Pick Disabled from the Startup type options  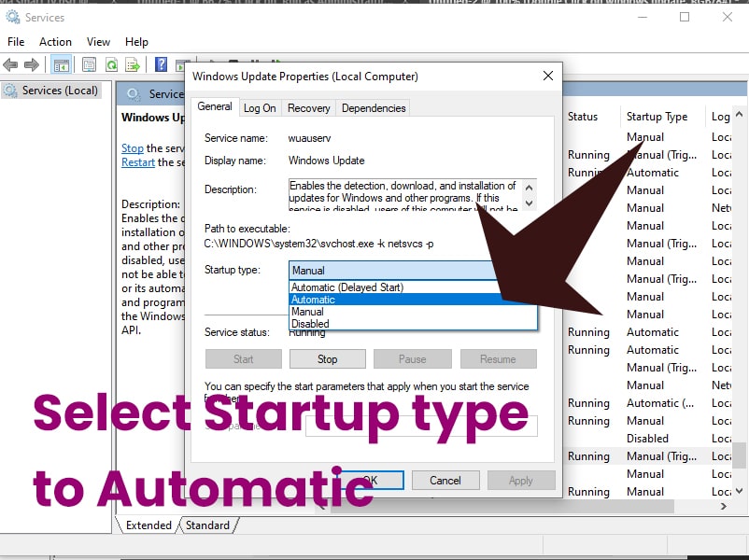pos(310,324)
